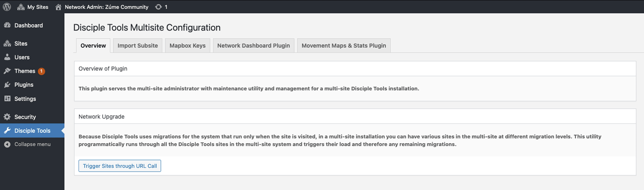644x190 pixels.
Task: Click the Themes update count badge
Action: click(x=41, y=71)
